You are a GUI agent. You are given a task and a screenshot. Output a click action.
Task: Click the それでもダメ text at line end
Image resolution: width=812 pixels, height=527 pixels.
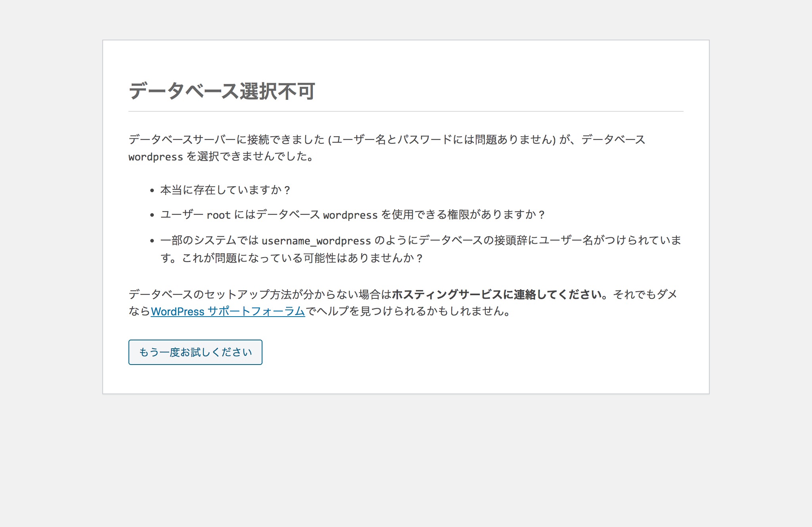coord(645,294)
